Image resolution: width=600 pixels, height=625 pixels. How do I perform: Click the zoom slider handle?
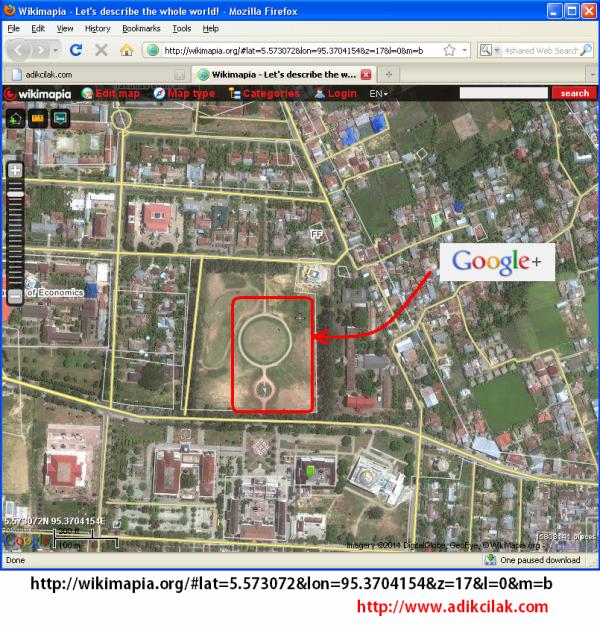[x=15, y=194]
